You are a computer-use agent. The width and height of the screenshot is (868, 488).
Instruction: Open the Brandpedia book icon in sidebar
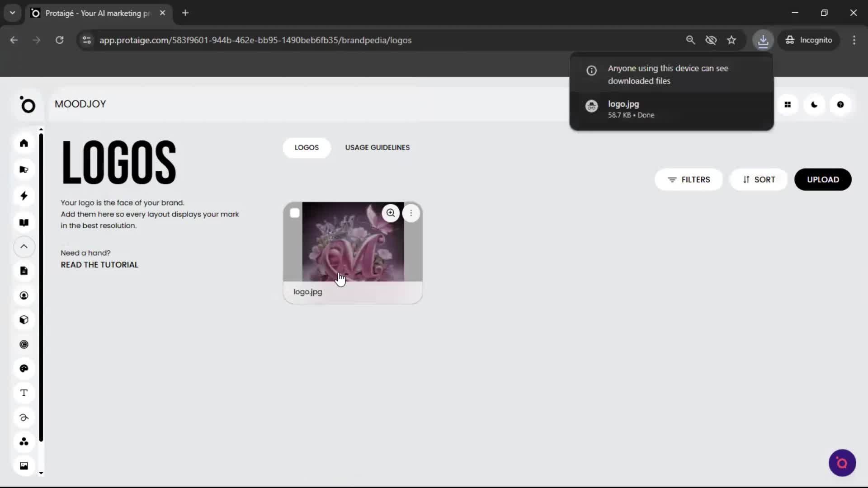24,222
